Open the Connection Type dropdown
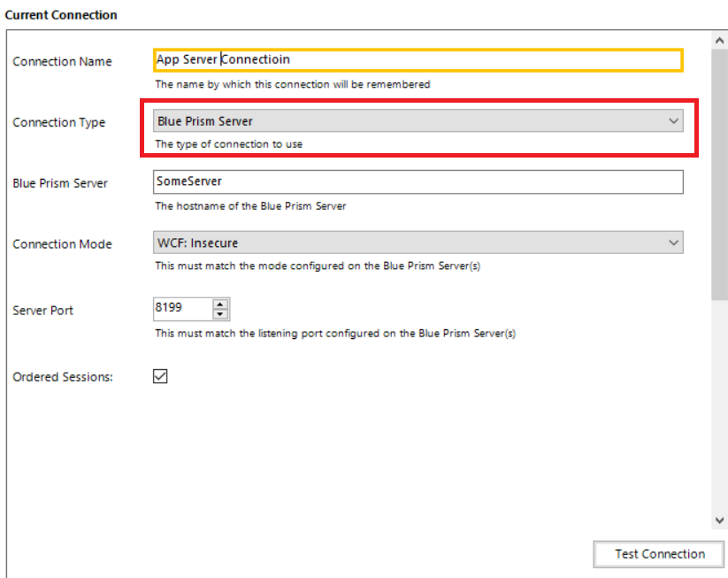Viewport: 728px width, 578px height. pyautogui.click(x=407, y=121)
